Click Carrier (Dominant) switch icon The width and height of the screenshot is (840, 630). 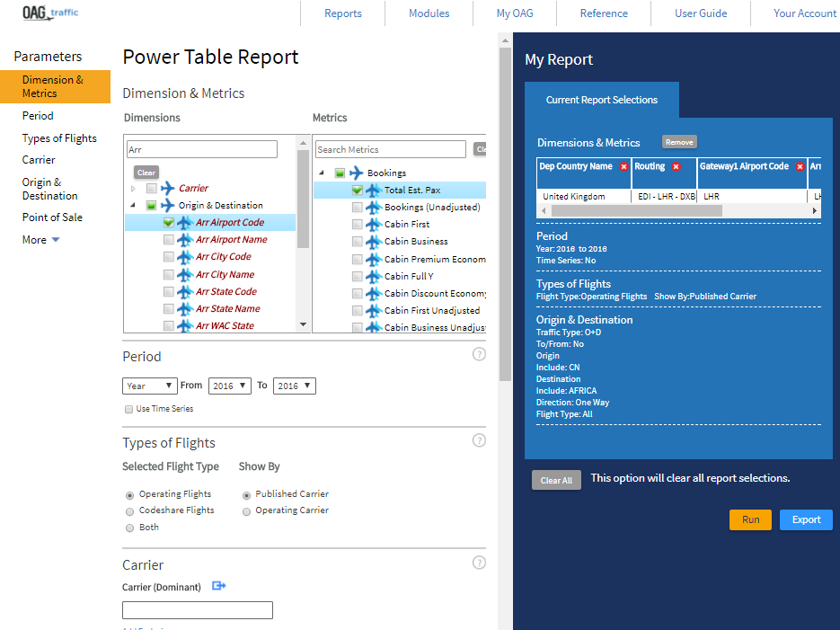point(218,586)
